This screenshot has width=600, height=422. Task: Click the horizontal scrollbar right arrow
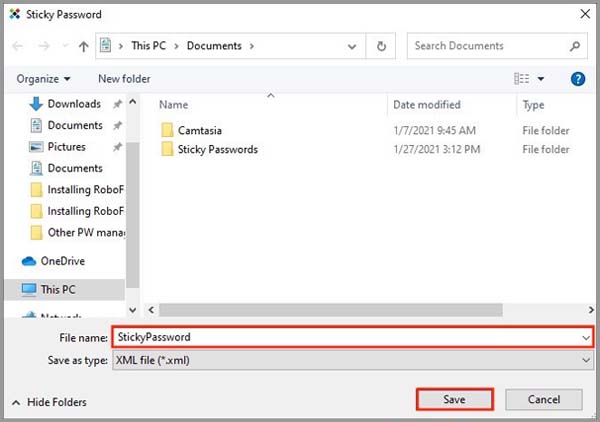coord(591,310)
